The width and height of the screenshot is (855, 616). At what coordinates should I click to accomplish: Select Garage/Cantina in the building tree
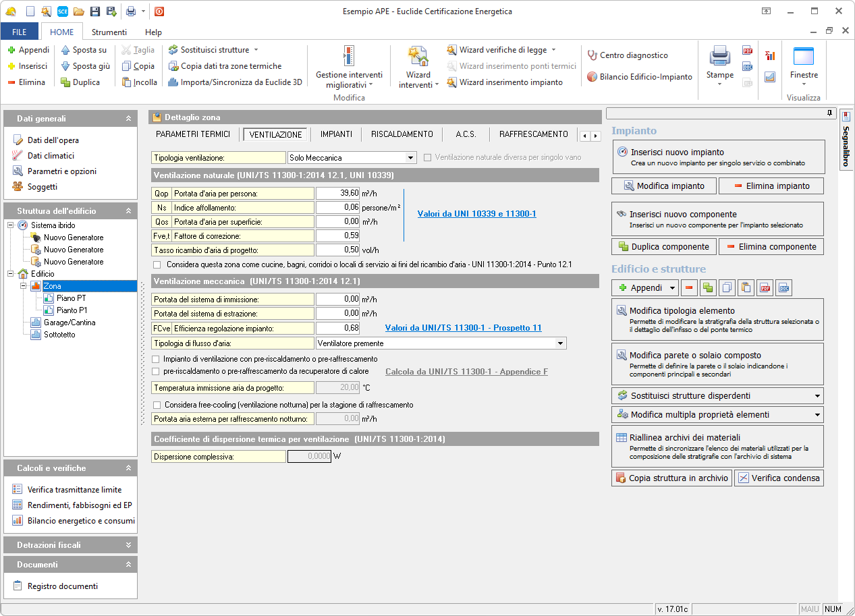[x=70, y=323]
